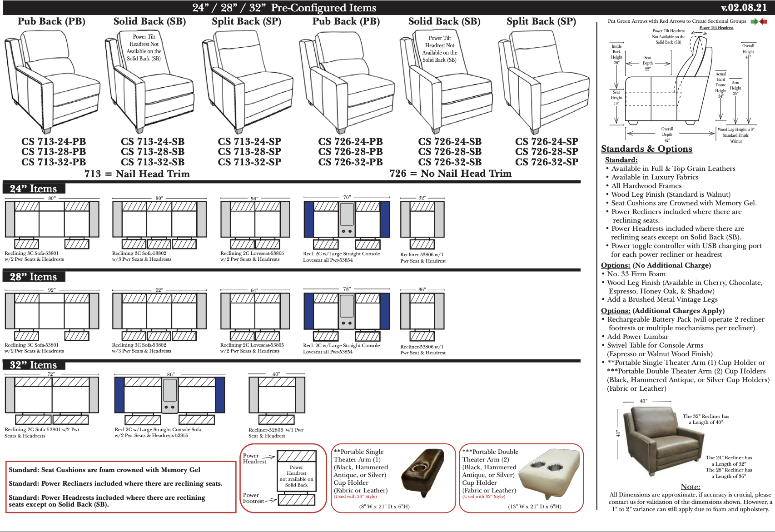775x532 pixels.
Task: Click the red arrow sectional icon
Action: 764,21
